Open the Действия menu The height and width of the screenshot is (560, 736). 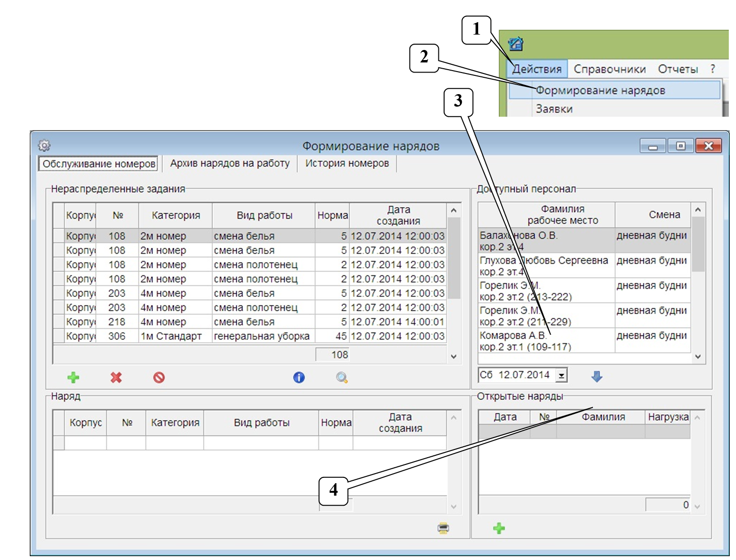pos(537,69)
